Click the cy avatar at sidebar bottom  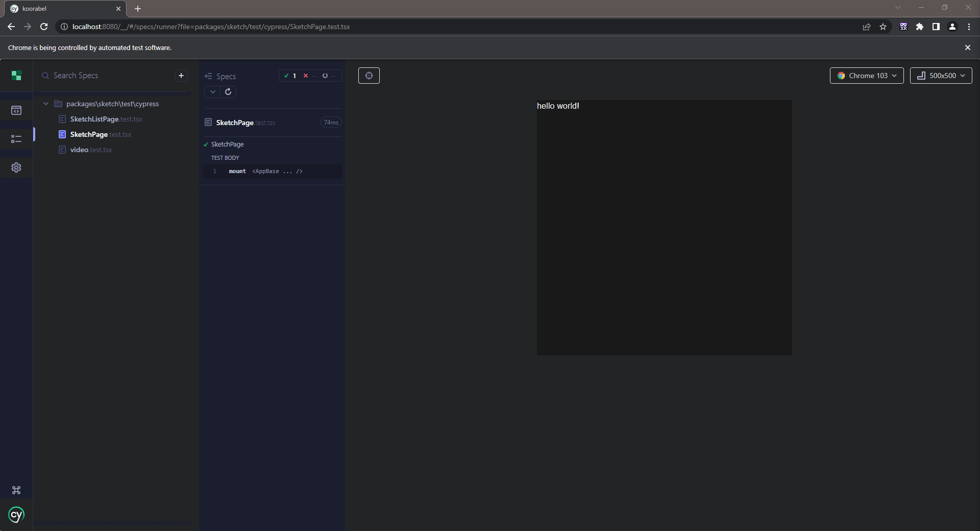click(16, 515)
